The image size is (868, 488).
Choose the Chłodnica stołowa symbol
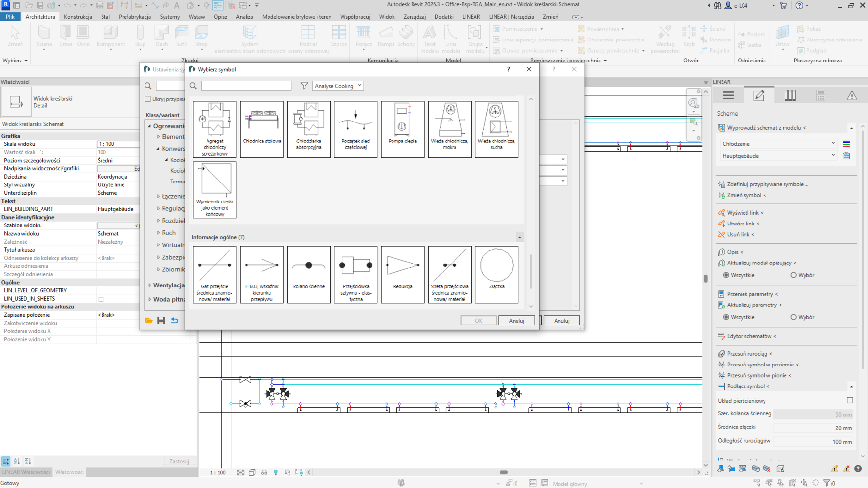pyautogui.click(x=262, y=129)
